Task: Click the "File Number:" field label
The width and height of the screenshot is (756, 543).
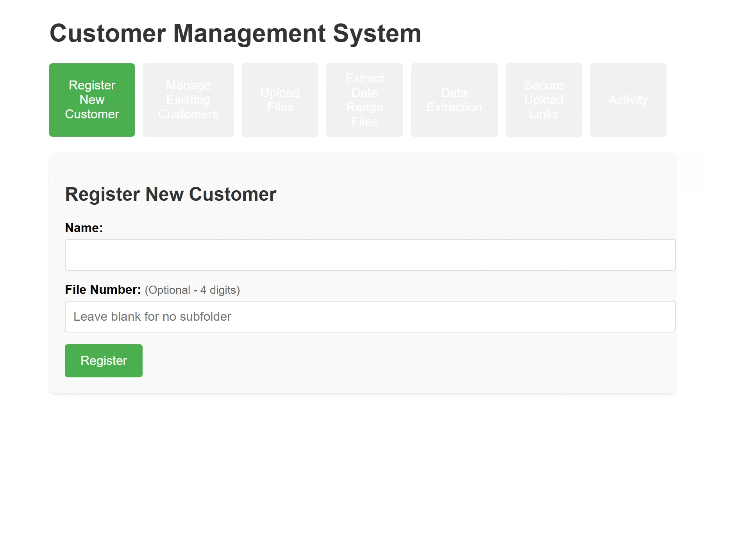Action: pyautogui.click(x=103, y=289)
